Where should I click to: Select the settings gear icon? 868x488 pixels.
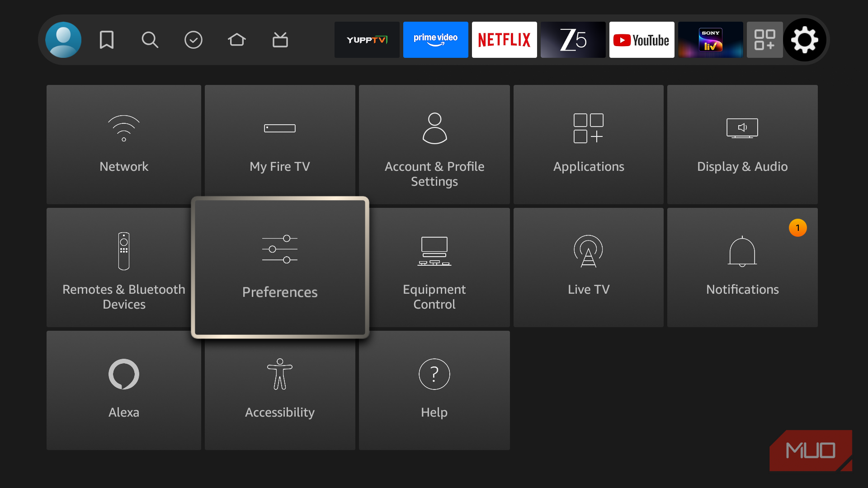805,40
